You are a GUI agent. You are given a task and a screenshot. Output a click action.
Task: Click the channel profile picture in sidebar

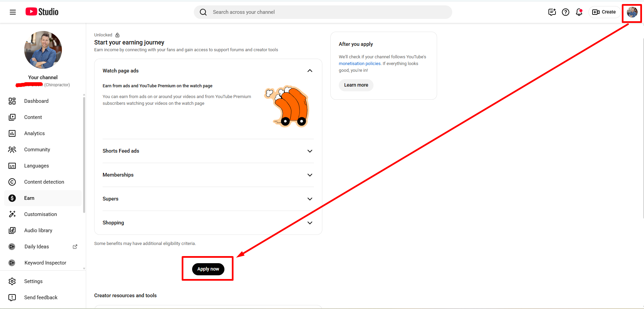(43, 50)
